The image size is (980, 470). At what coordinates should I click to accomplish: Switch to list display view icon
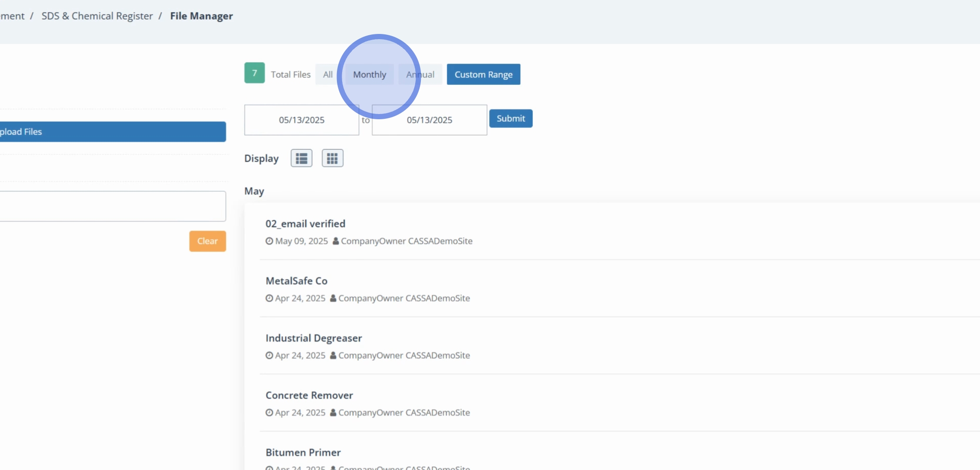[301, 158]
